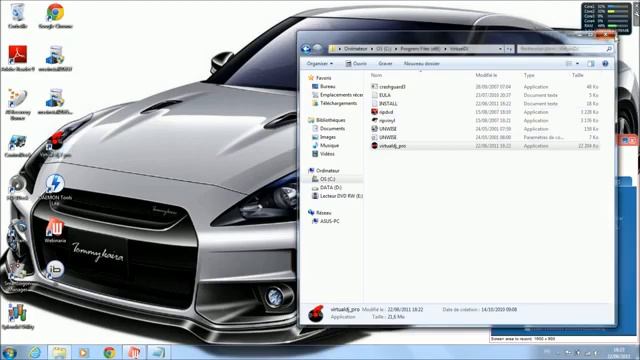Click the blue help icon
640x360 pixels.
[x=605, y=64]
